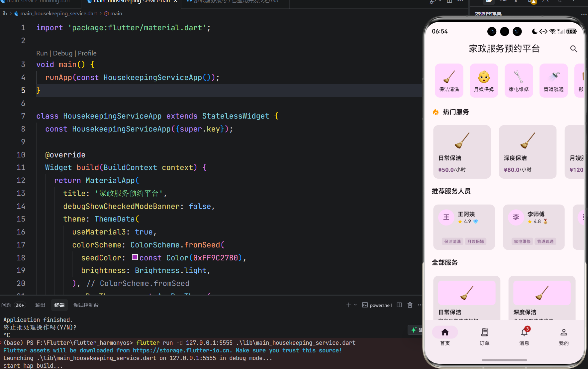This screenshot has width=588, height=369.
Task: Click the ¥80.0/小时 price label
Action: pyautogui.click(x=518, y=170)
